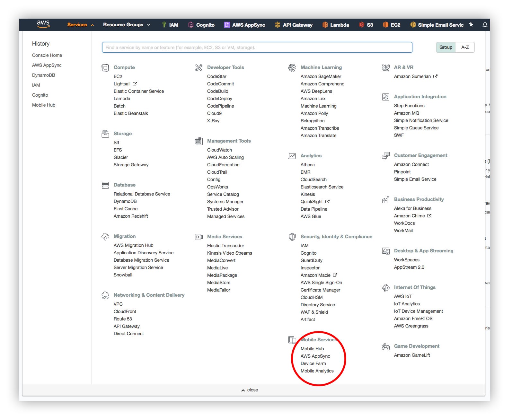Image resolution: width=512 pixels, height=420 pixels.
Task: Open Console Home from History
Action: click(47, 55)
